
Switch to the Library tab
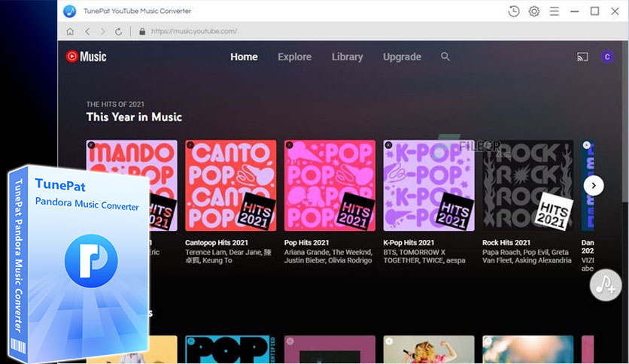click(x=348, y=57)
